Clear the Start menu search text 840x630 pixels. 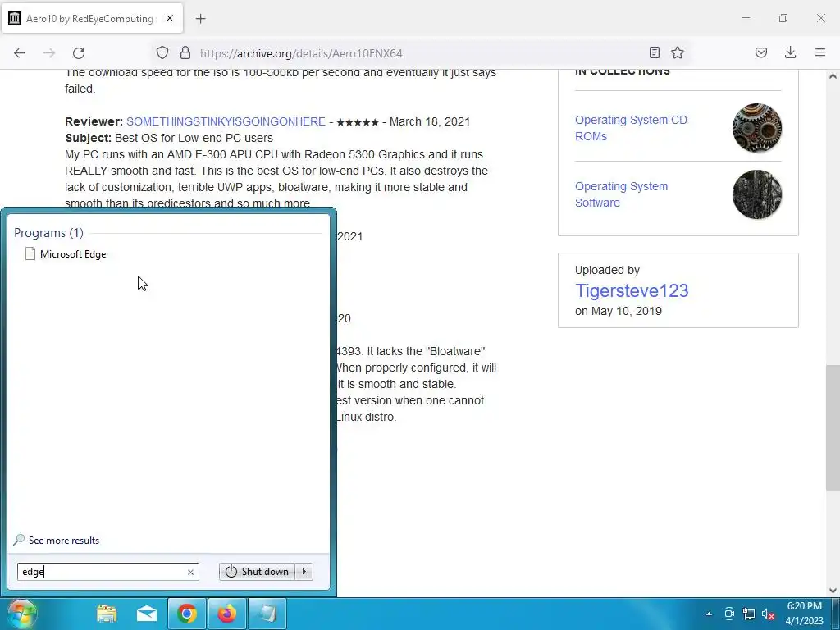[190, 572]
